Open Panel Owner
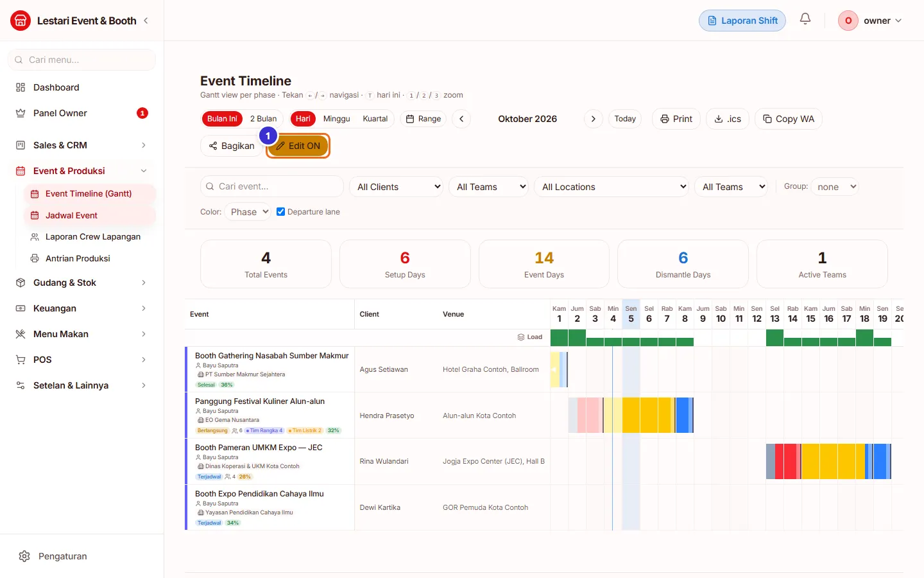The image size is (924, 578). (81, 113)
